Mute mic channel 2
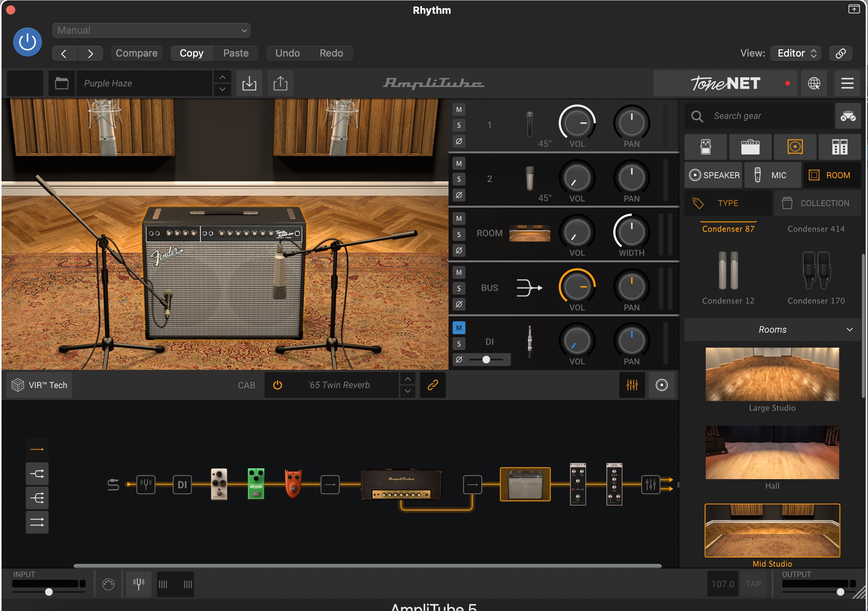Viewport: 868px width, 611px height. [459, 164]
